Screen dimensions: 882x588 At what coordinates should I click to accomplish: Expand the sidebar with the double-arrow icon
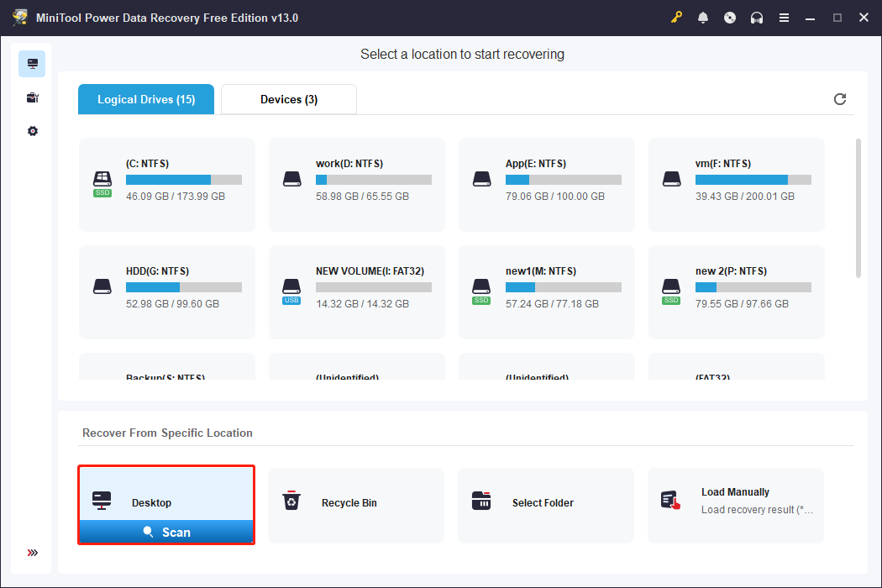click(33, 553)
